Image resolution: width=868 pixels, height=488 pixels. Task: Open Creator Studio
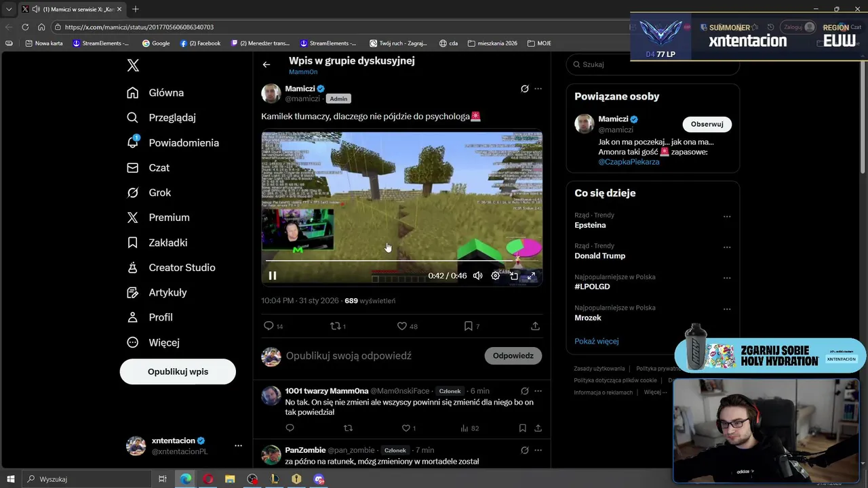point(172,268)
